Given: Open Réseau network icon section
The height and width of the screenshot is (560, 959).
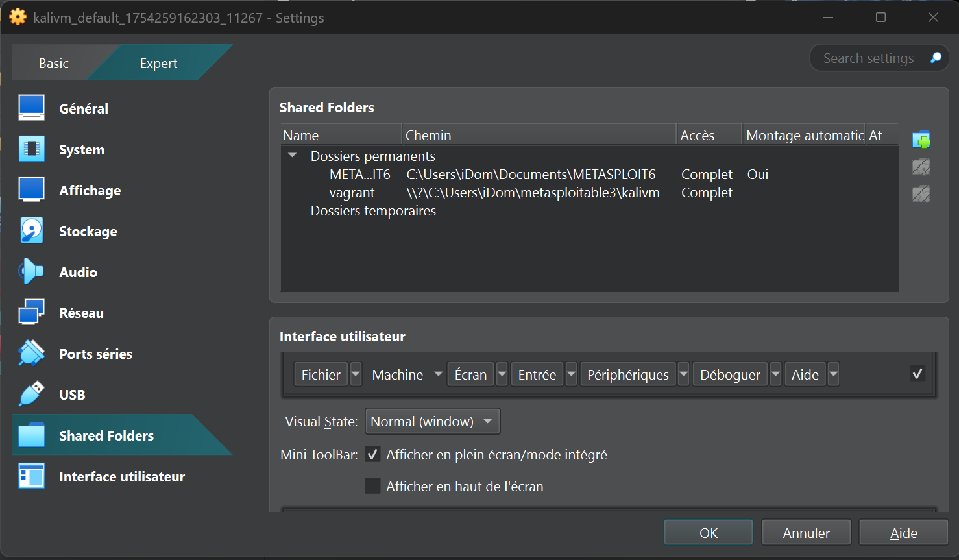Looking at the screenshot, I should 32,313.
